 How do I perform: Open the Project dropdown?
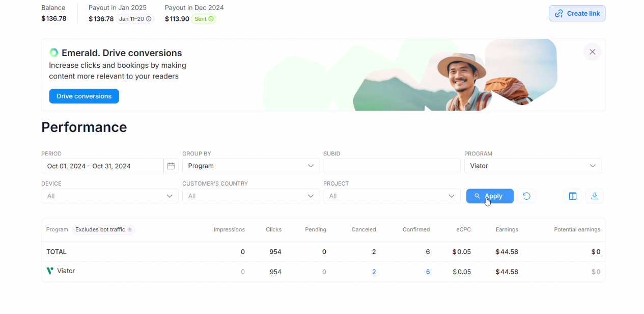(392, 196)
